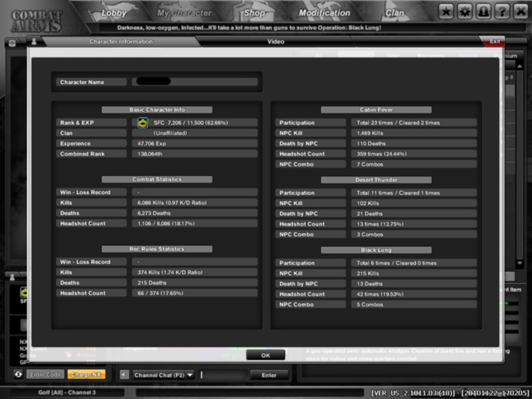Click the person icon on the lower-left panel
This screenshot has height=399, width=532.
(12, 277)
